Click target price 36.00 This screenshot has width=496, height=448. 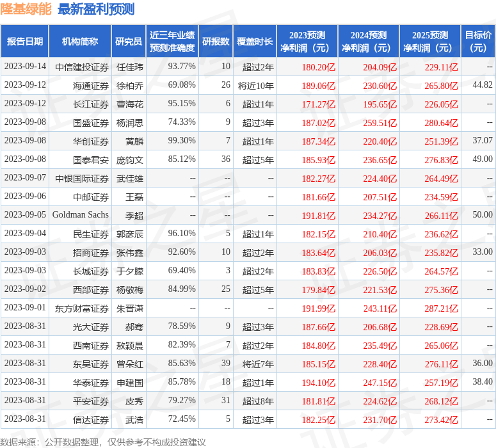(x=483, y=364)
